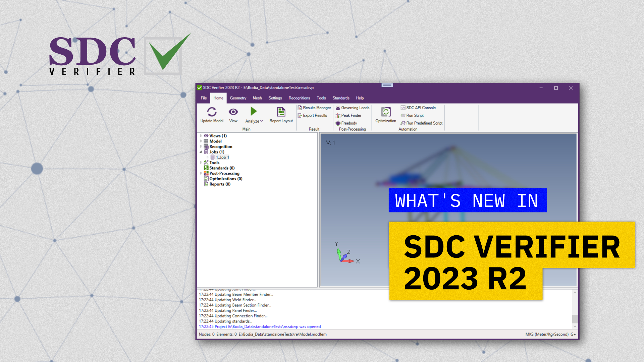Click Run Predefined Script
Viewport: 644px width, 362px height.
pyautogui.click(x=422, y=123)
